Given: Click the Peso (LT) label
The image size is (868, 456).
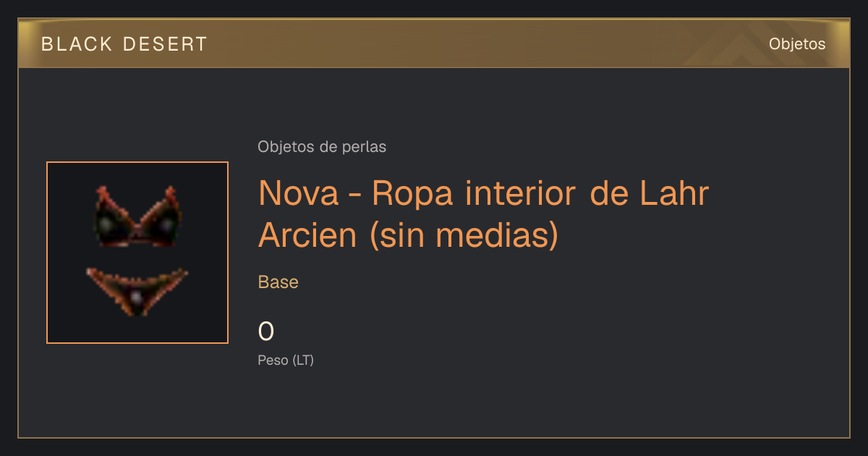Looking at the screenshot, I should pyautogui.click(x=286, y=360).
